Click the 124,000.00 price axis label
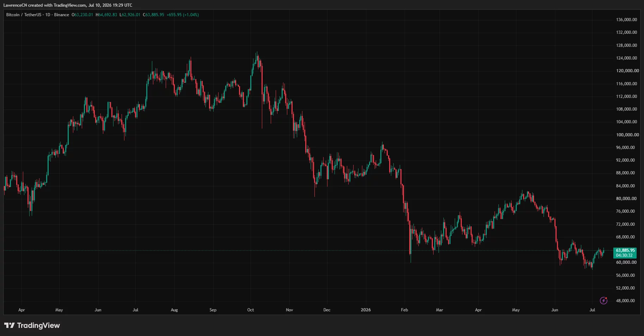The image size is (644, 336). tap(626, 58)
